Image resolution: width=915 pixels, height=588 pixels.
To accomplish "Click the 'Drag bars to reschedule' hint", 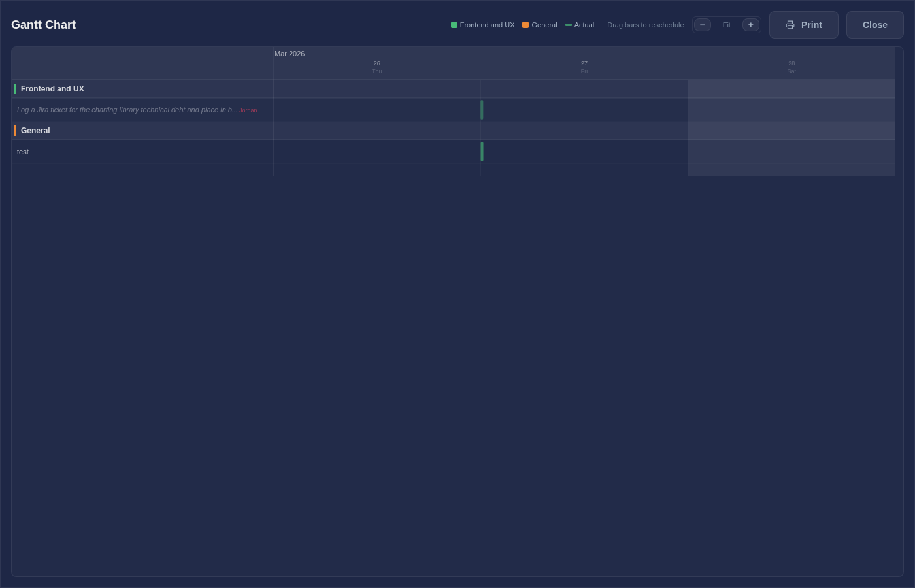I will [x=646, y=25].
